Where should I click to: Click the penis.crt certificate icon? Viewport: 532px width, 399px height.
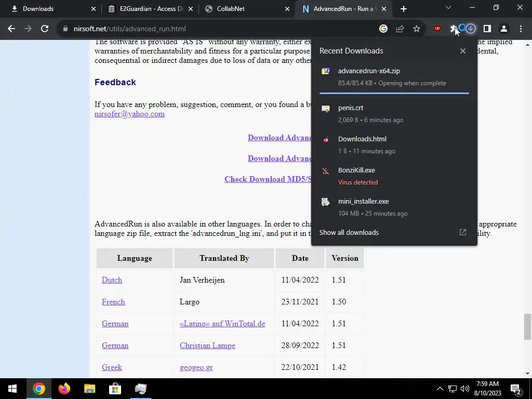click(x=326, y=109)
